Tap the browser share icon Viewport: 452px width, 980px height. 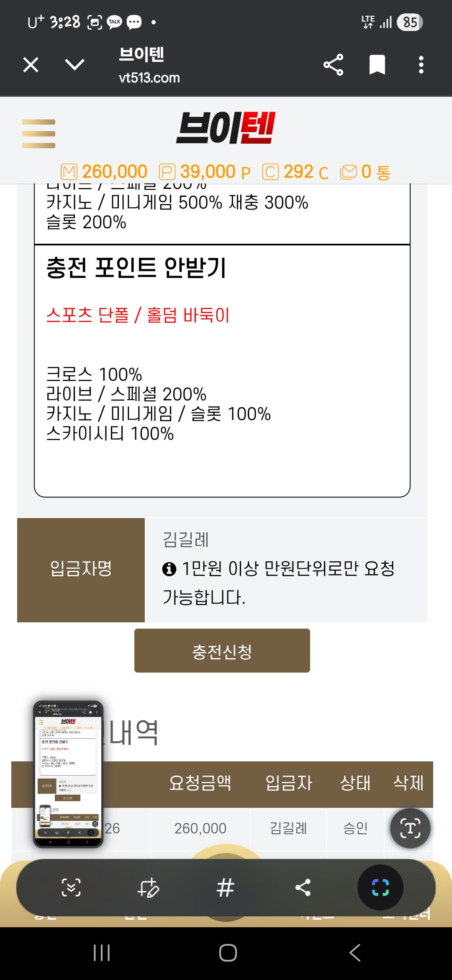pos(333,65)
